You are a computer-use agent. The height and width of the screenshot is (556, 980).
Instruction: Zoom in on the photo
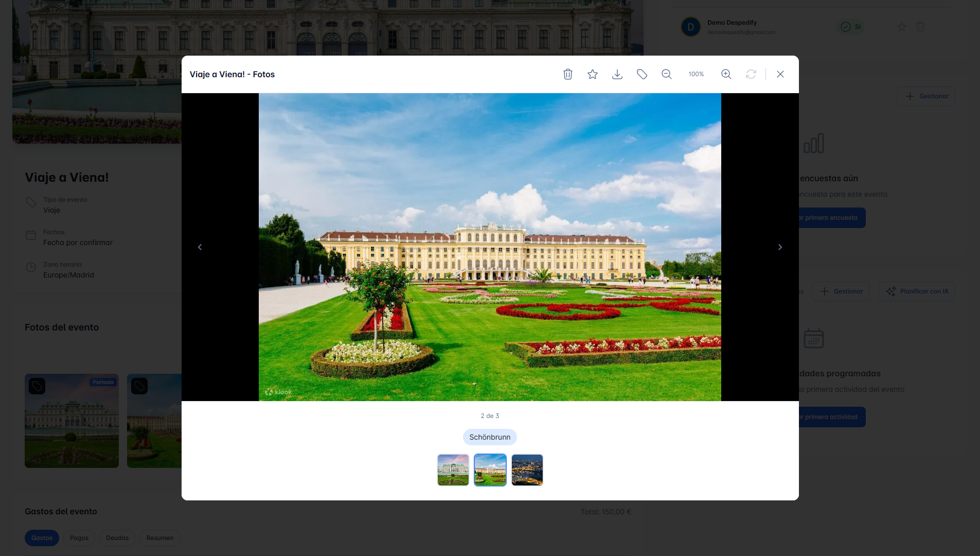pyautogui.click(x=726, y=74)
